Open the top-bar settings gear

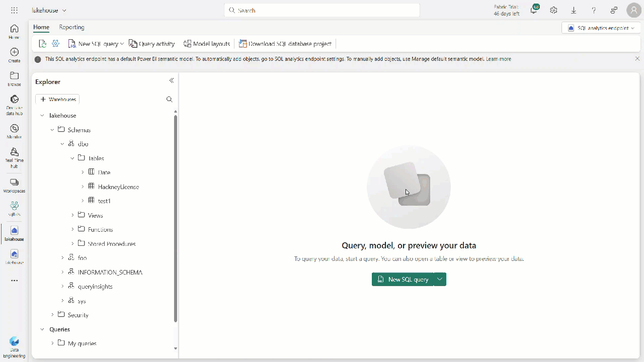pos(553,10)
